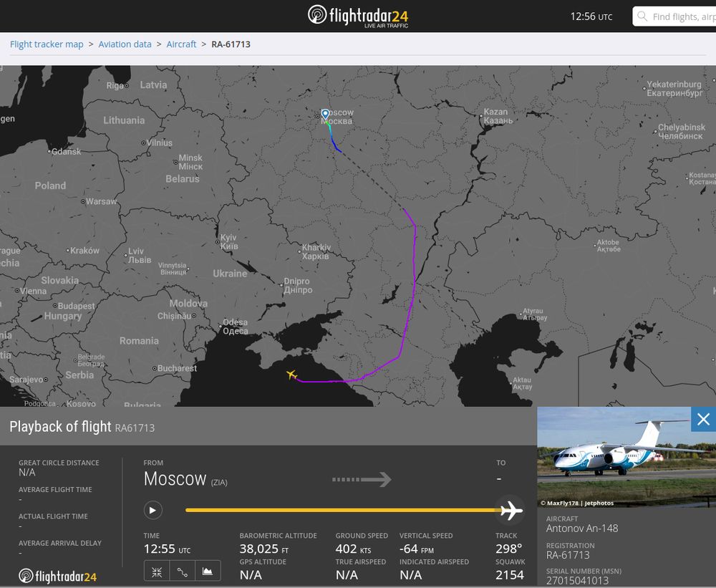Screen dimensions: 716x588
Task: Click the center-on-aircraft collapse arrows icon
Action: pyautogui.click(x=157, y=572)
